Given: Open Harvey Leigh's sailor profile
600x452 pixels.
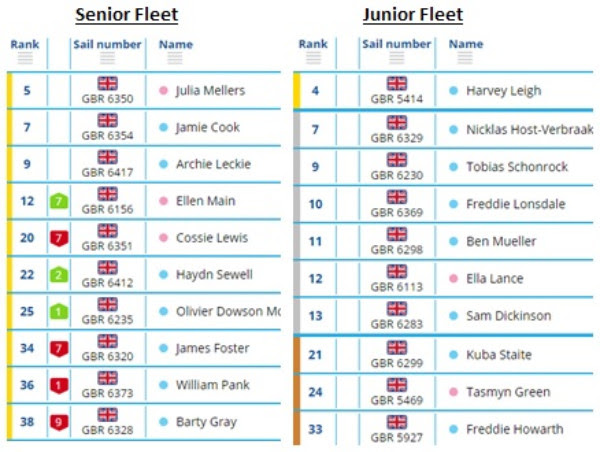Looking at the screenshot, I should (x=503, y=91).
